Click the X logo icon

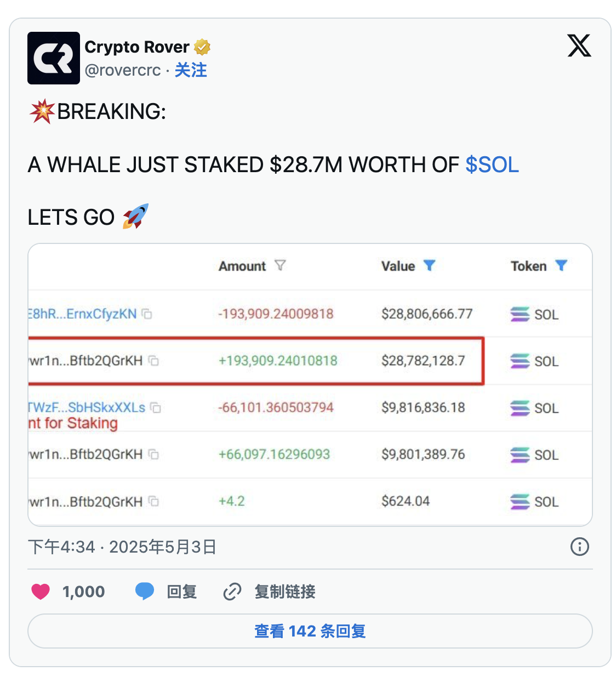point(579,46)
